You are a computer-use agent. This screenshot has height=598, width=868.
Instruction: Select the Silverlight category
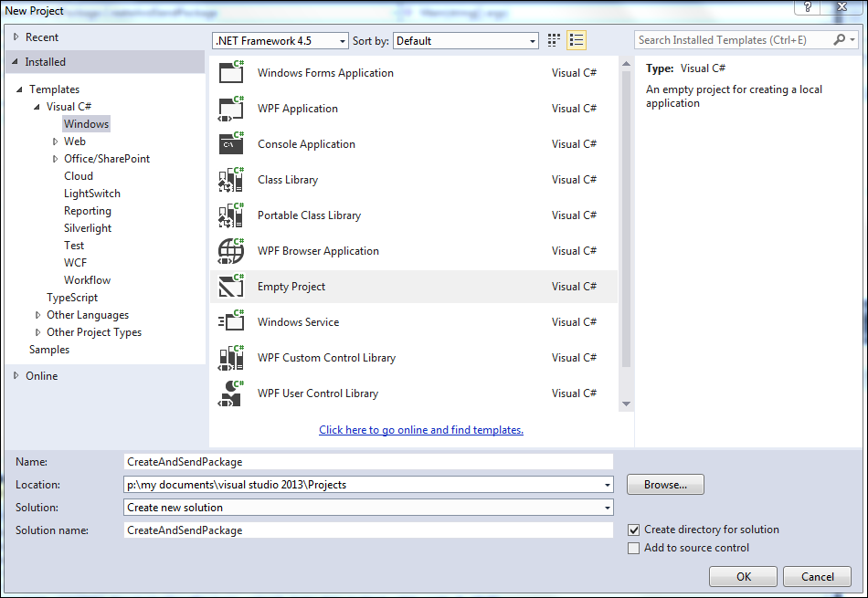[88, 228]
